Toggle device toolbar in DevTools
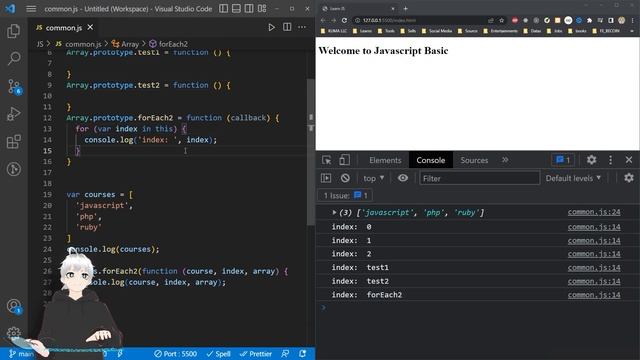 344,160
